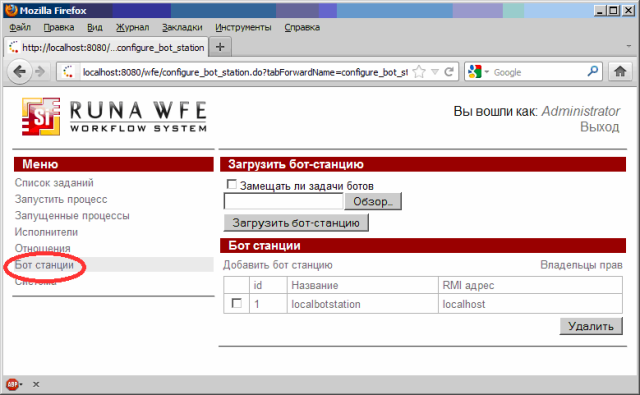Minimize the Mozilla Firefox window

point(599,11)
